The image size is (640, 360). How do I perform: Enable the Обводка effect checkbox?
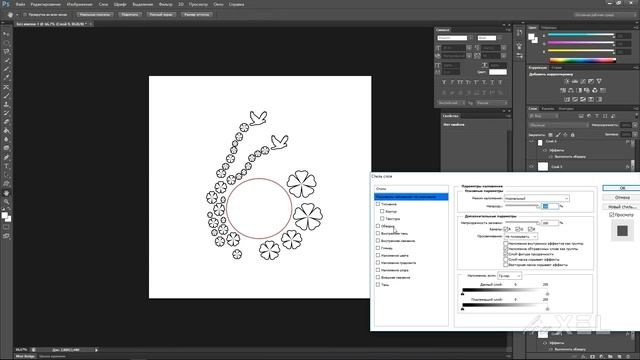click(x=378, y=226)
